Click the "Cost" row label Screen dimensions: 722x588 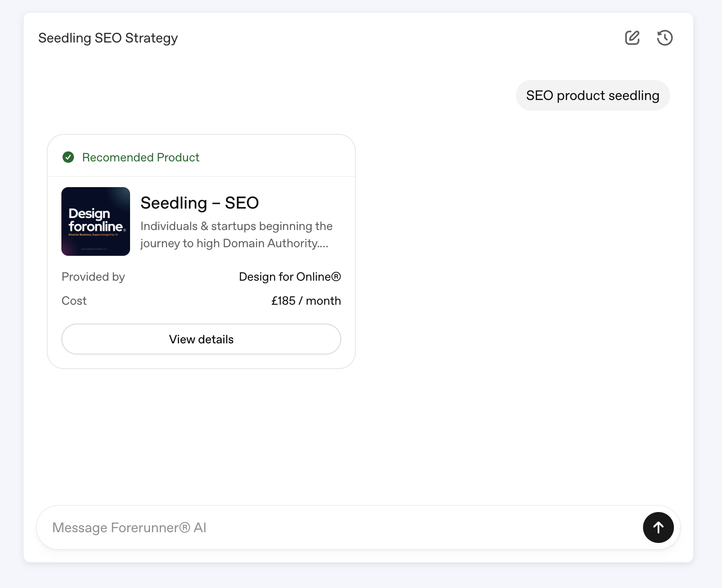click(x=74, y=301)
